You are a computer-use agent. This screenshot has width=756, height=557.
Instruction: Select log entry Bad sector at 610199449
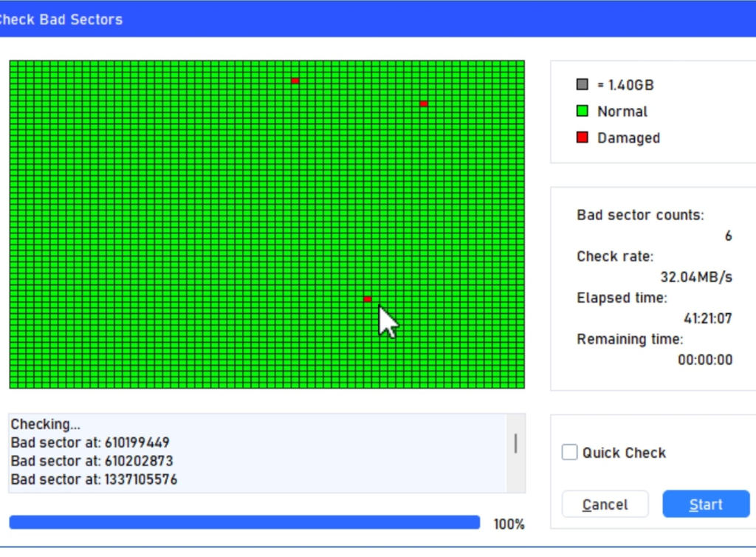tap(90, 443)
